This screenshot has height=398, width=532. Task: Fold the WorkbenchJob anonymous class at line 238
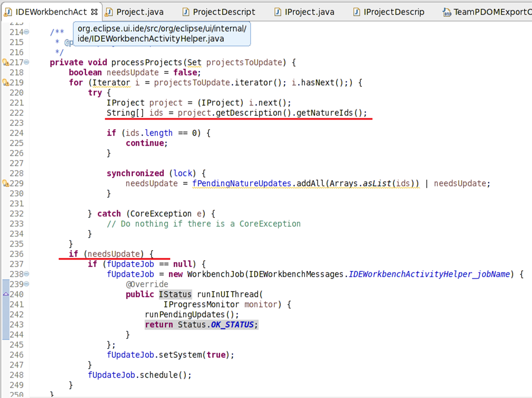tap(27, 274)
